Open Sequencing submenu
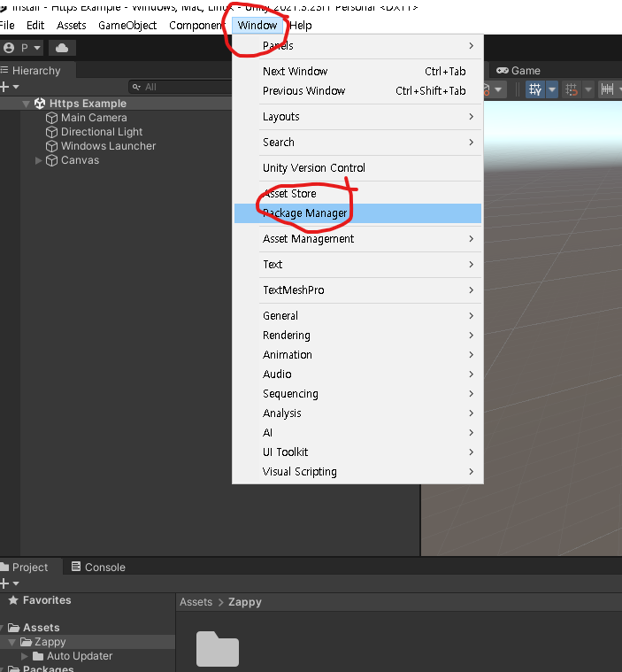Viewport: 622px width, 672px height. pos(357,394)
